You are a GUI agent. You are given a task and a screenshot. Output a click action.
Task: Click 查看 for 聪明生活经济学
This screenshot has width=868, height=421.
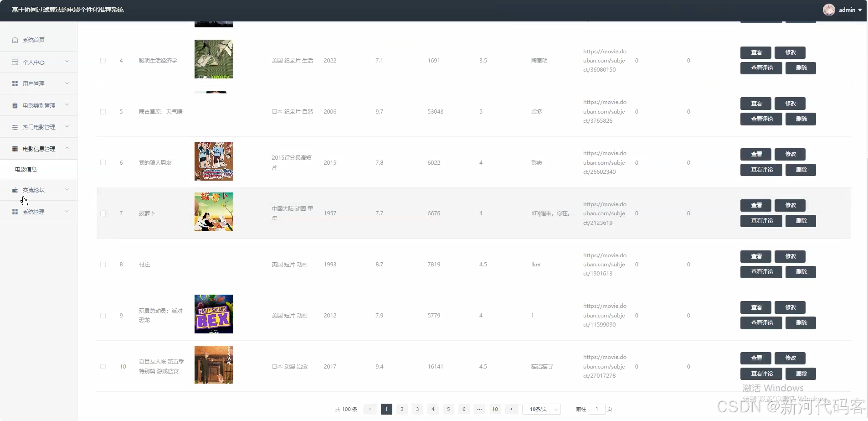tap(756, 52)
